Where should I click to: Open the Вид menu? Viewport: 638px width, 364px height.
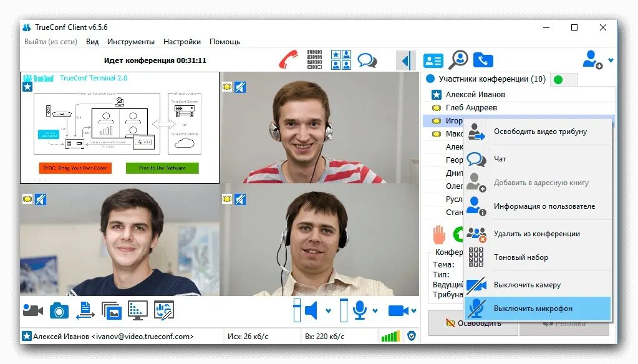click(x=92, y=42)
